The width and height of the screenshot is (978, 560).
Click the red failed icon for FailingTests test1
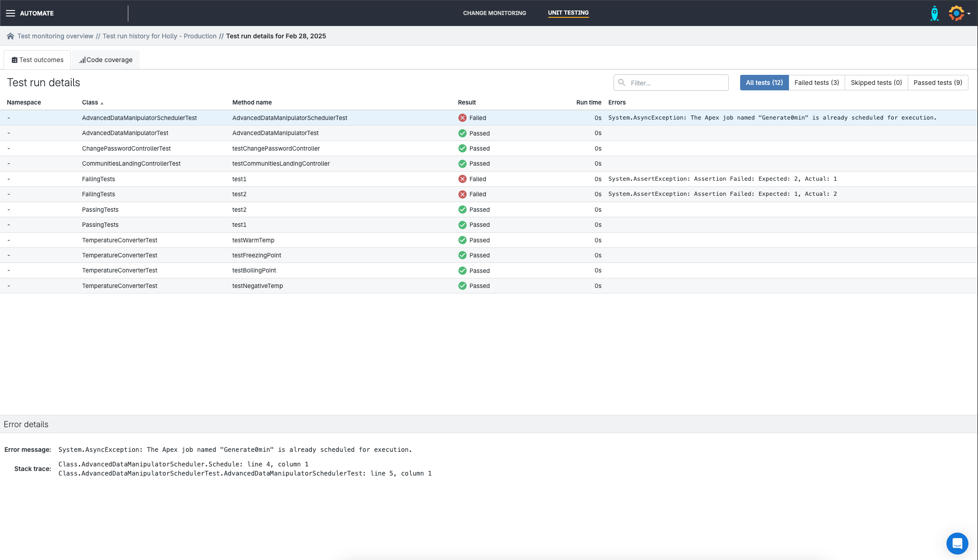click(x=462, y=179)
